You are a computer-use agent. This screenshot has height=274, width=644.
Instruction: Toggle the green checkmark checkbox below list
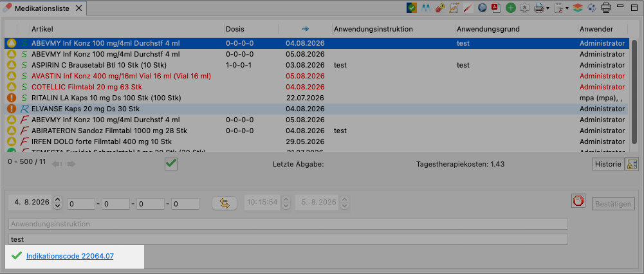point(171,164)
